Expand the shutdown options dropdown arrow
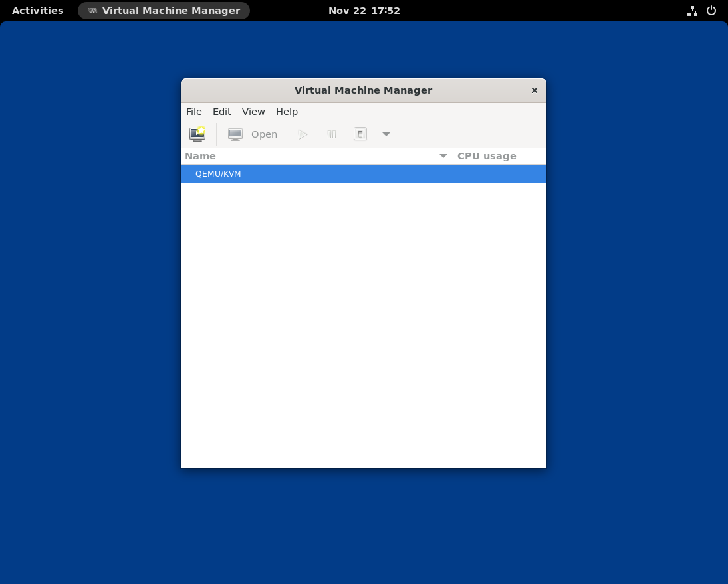This screenshot has height=584, width=728. 386,134
